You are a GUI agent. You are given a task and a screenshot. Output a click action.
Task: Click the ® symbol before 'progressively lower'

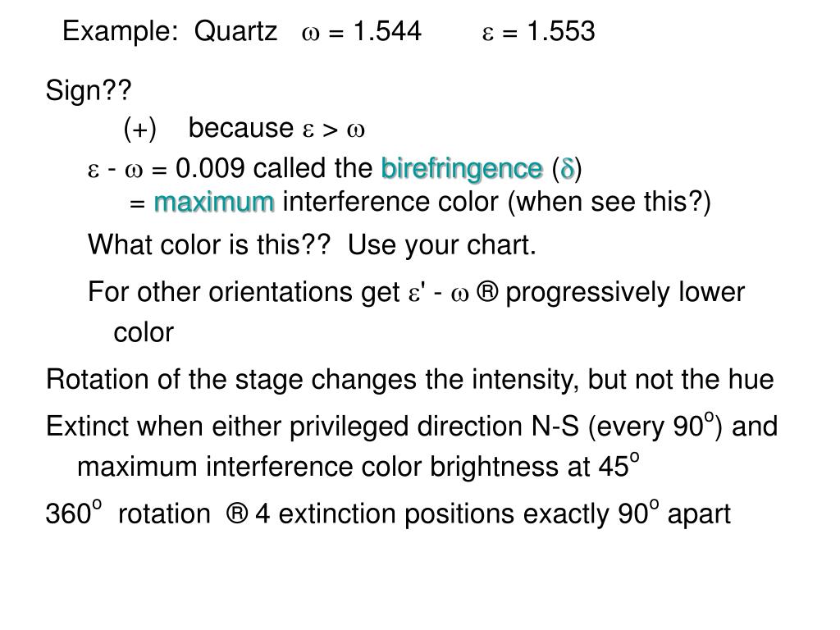[487, 293]
